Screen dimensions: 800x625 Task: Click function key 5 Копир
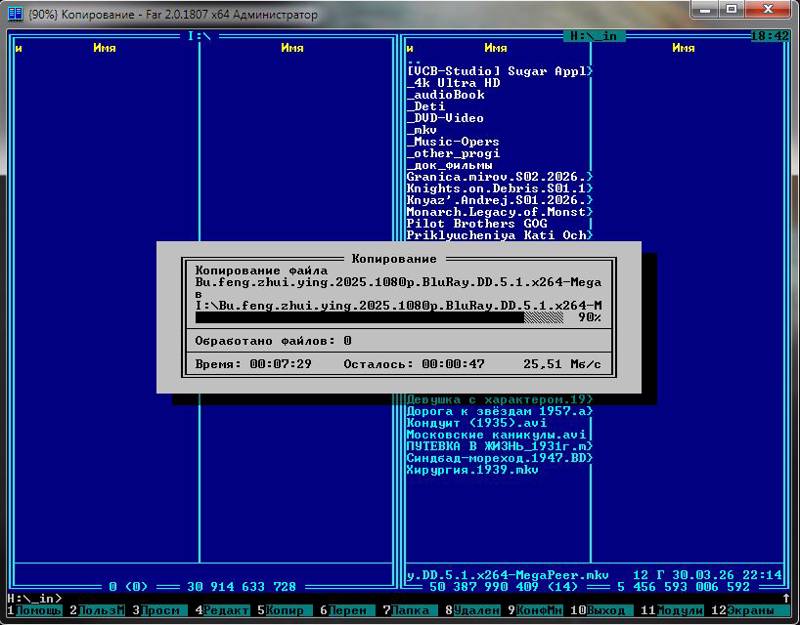[x=285, y=610]
